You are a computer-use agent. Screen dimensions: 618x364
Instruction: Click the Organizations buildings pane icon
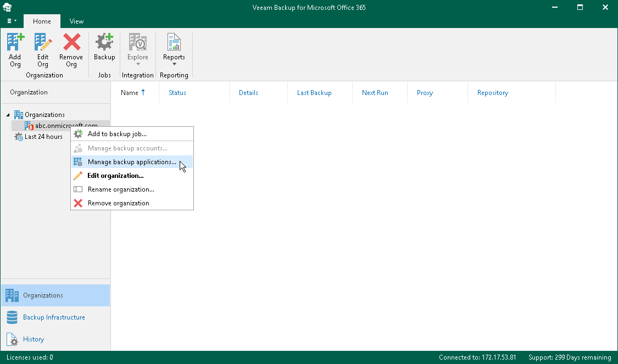pos(12,295)
